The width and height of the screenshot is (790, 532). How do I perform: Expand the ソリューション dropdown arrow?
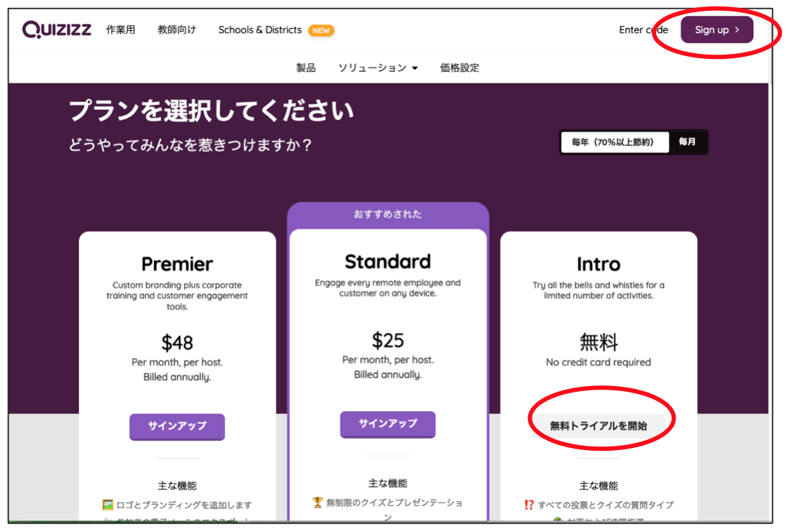[x=414, y=68]
